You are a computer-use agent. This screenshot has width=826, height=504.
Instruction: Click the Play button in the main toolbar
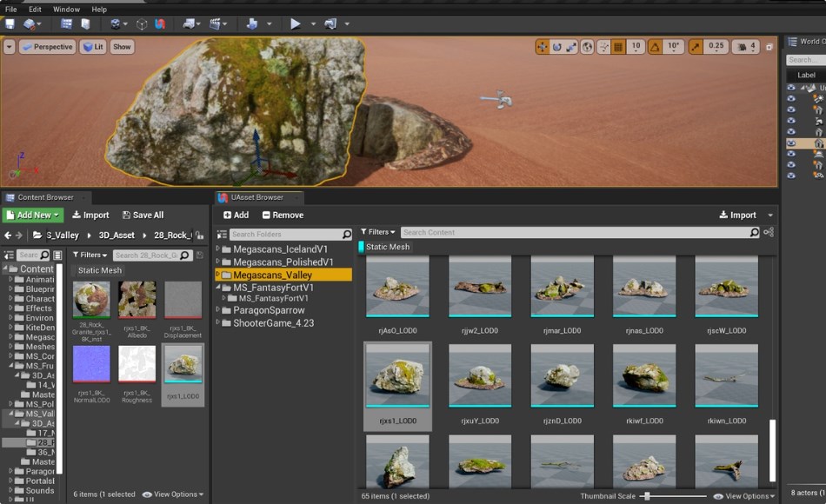pos(296,24)
